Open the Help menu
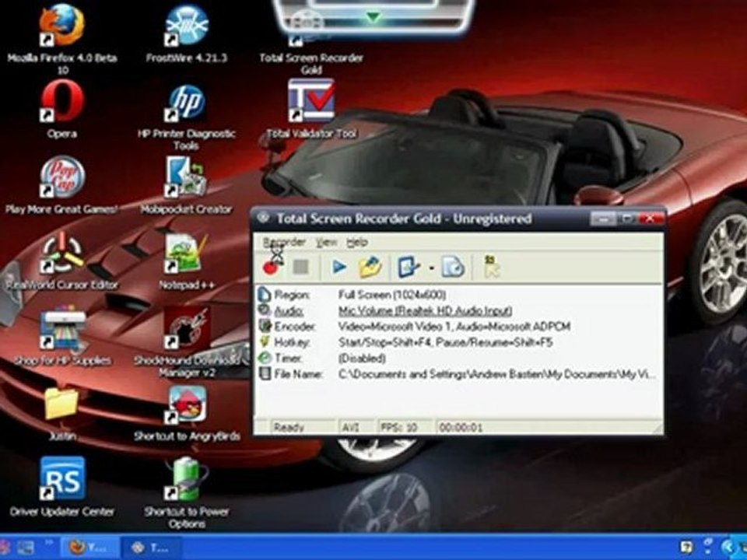Viewport: 747px width, 560px height. coord(357,243)
